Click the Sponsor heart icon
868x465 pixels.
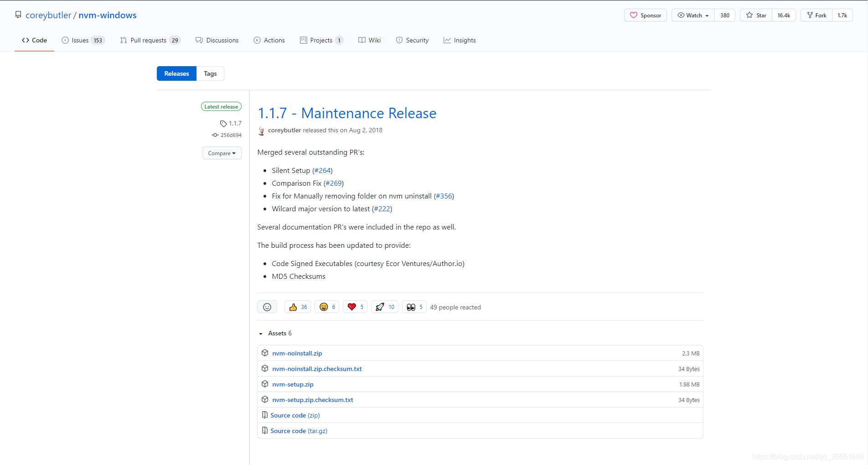click(x=634, y=15)
